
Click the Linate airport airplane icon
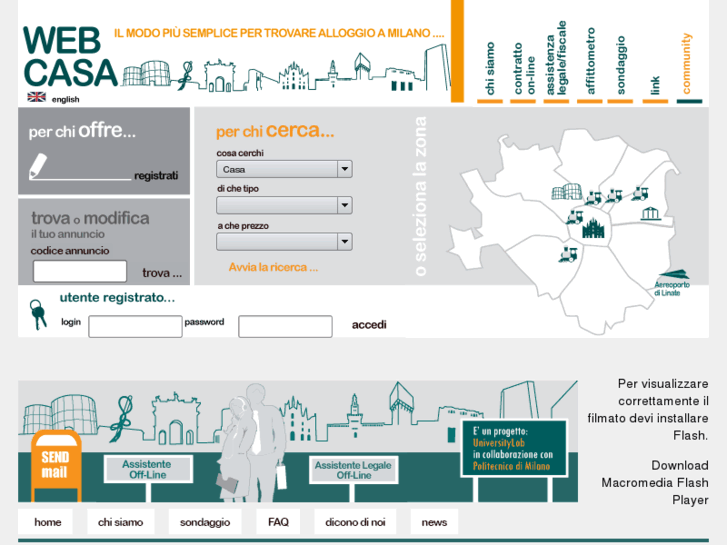(674, 275)
